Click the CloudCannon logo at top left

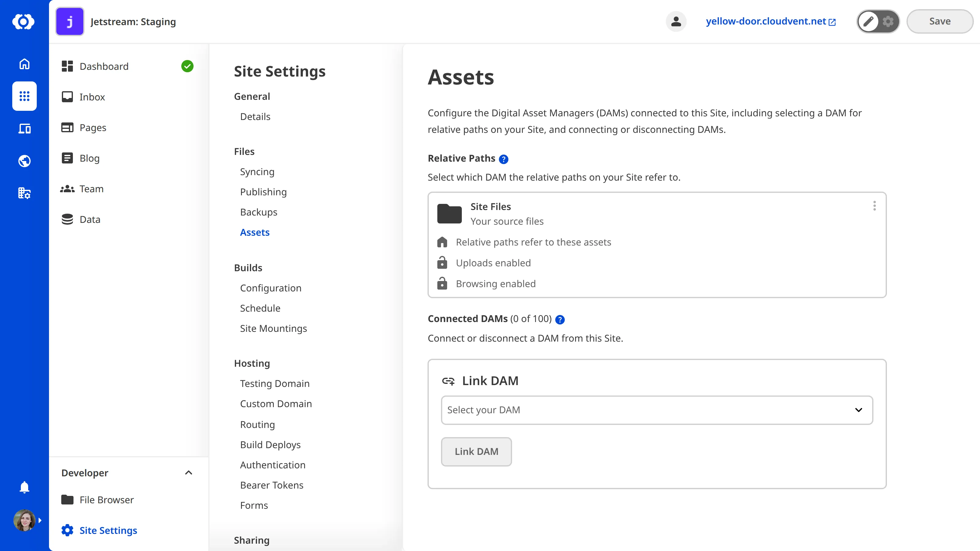coord(24,22)
